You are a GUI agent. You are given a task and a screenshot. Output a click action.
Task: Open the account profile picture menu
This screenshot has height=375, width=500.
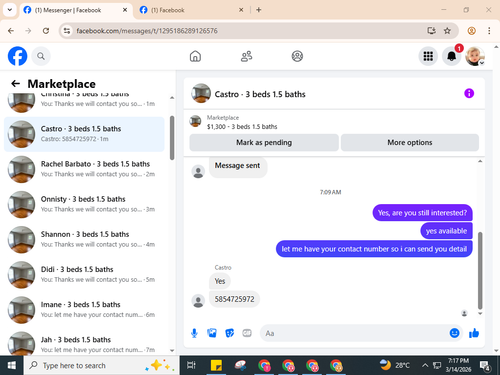coord(475,56)
